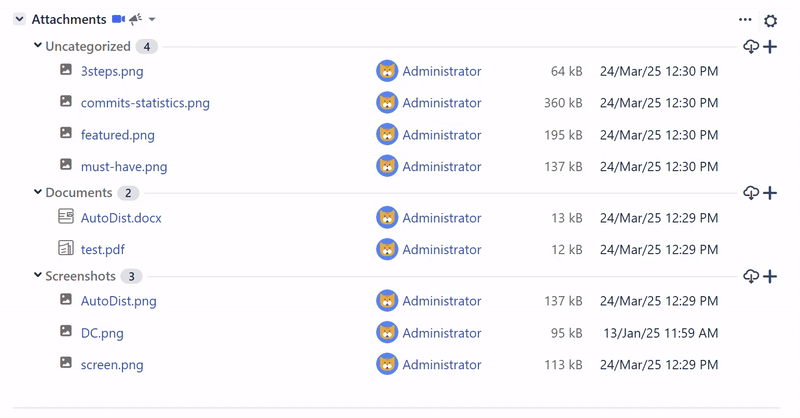The image size is (800, 418).
Task: Click the PDF file icon for test.pdf
Action: (66, 248)
